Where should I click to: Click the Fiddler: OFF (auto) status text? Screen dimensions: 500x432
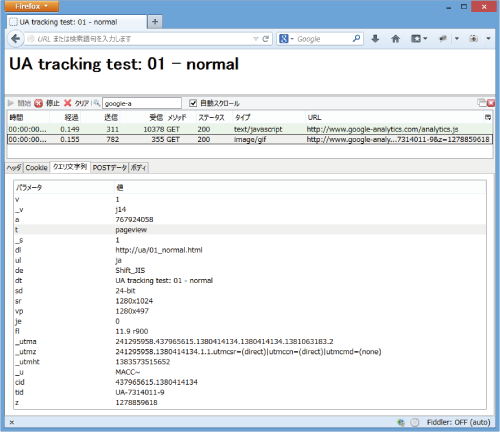(x=458, y=422)
